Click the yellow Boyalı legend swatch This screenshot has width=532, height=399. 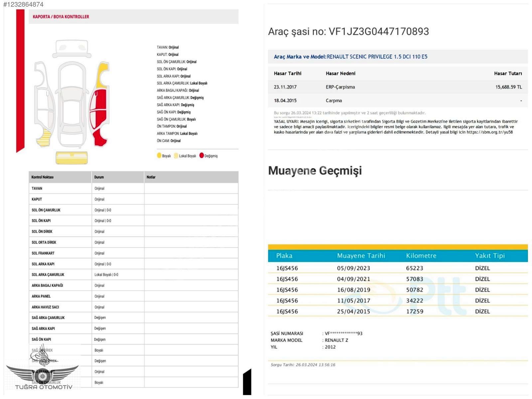[159, 156]
